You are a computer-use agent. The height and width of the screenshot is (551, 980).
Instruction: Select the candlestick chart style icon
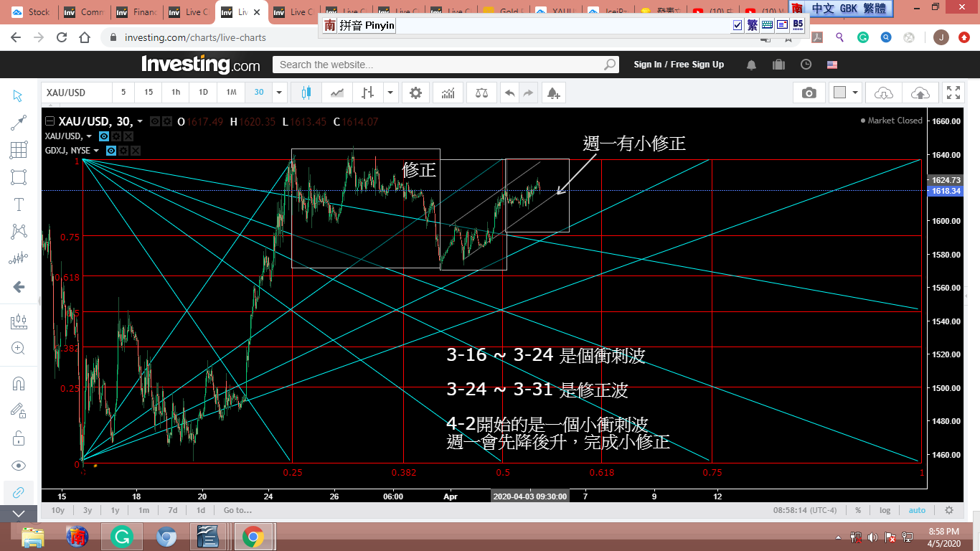tap(307, 93)
